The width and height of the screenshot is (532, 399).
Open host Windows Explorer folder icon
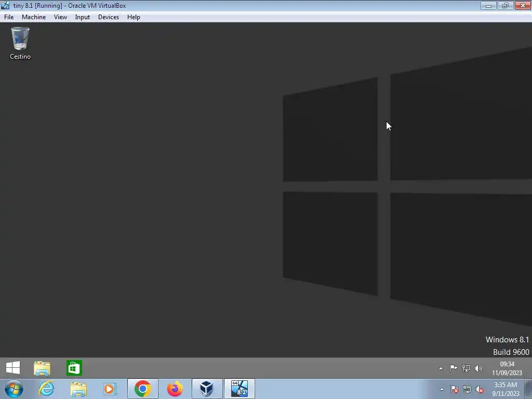coord(78,389)
